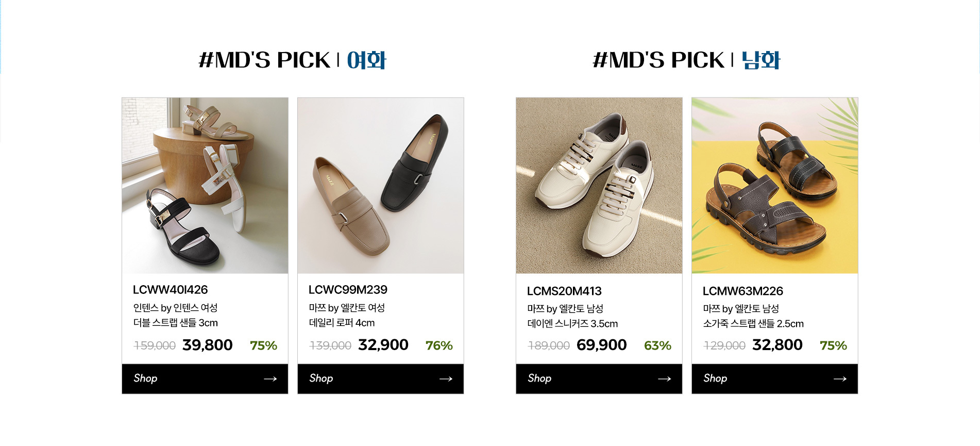Screen dimensions: 980x446
Task: Click product code LCWW40I426
Action: 171,290
